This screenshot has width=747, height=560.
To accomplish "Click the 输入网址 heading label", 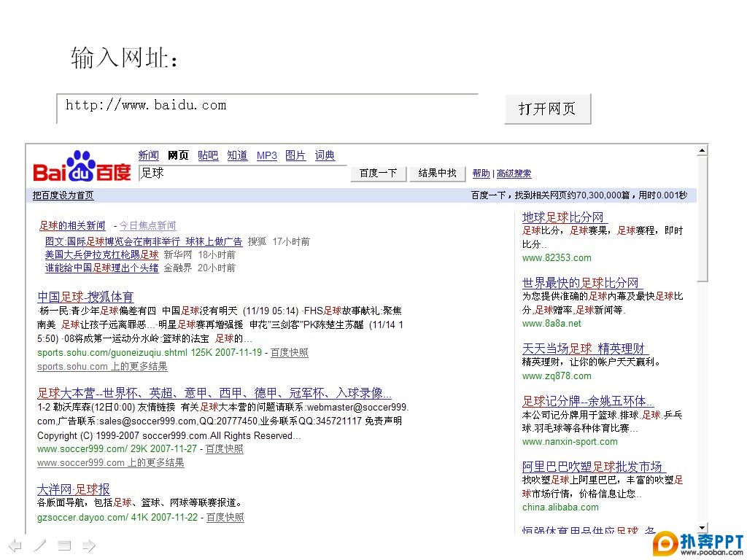I will pos(125,58).
